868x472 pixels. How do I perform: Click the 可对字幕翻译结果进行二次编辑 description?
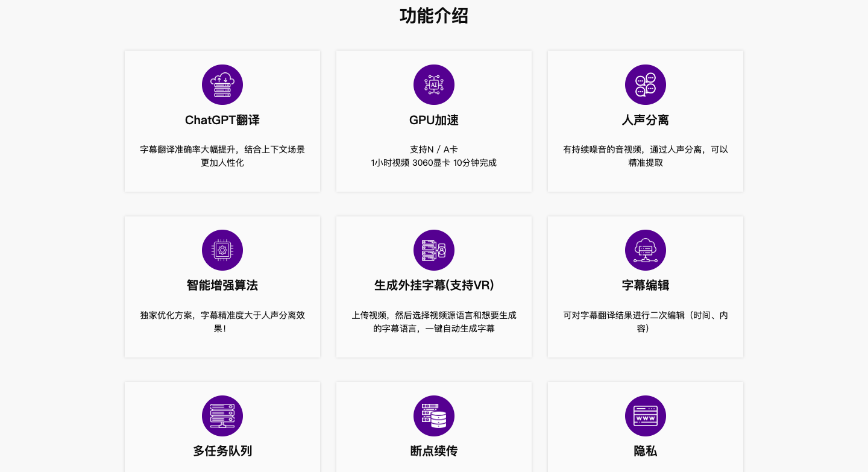pyautogui.click(x=646, y=322)
